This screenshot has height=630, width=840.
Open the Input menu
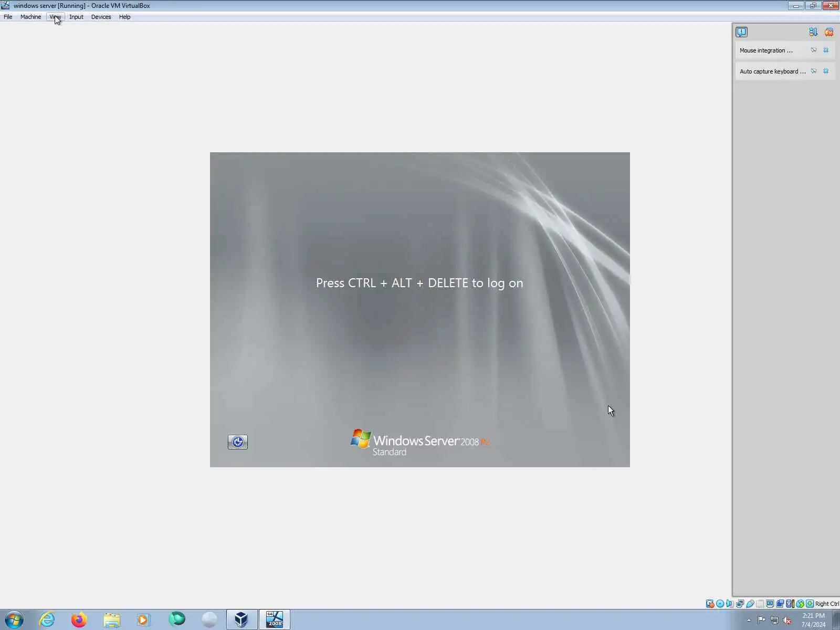click(x=76, y=17)
